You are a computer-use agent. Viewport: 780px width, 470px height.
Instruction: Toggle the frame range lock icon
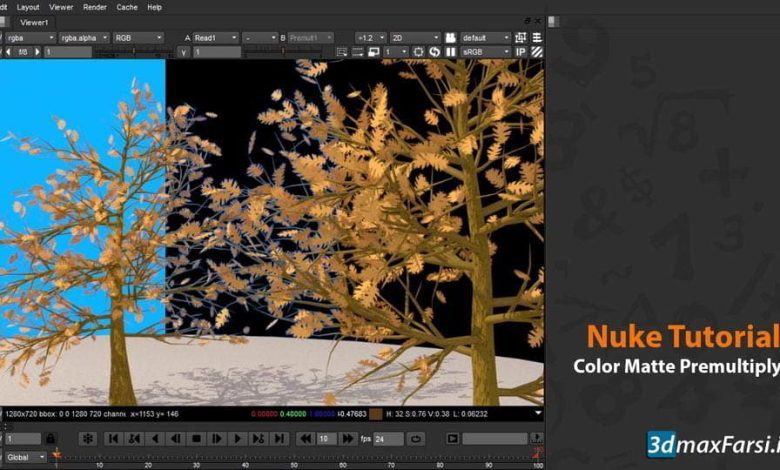coord(50,439)
